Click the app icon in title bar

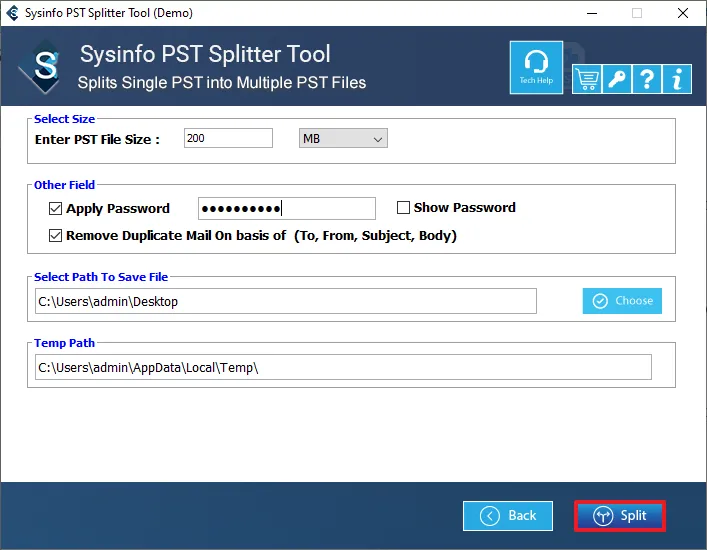12,13
